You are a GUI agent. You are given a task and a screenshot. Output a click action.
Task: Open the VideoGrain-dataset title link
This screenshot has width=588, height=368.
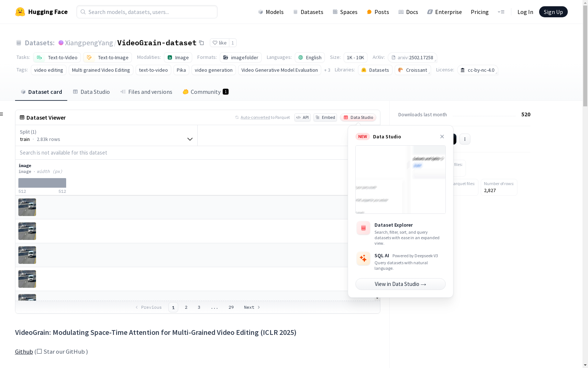[x=157, y=43]
